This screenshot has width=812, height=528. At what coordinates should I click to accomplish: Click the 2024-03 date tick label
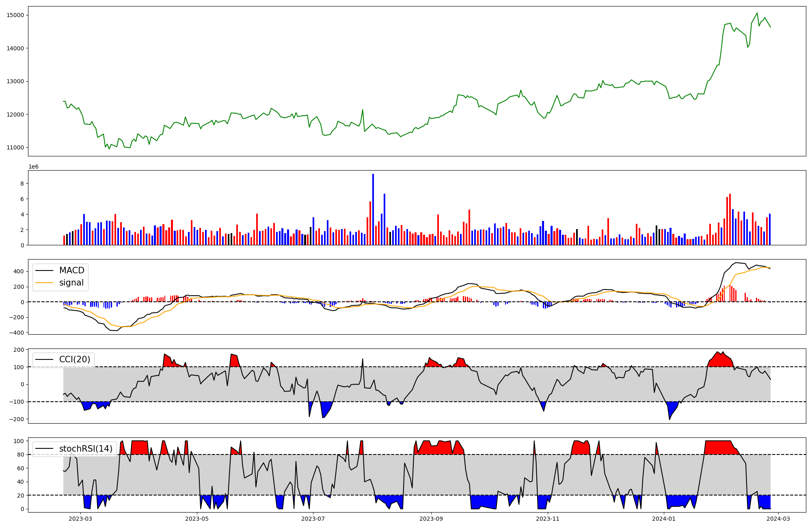point(778,519)
